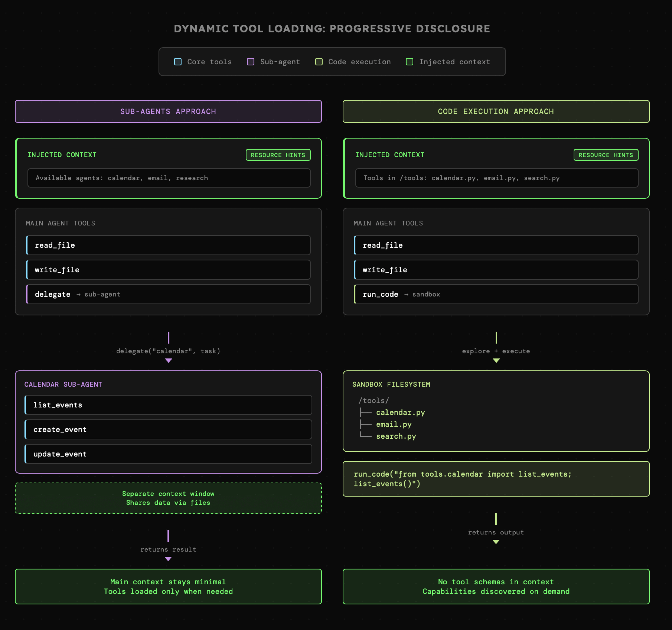Click the left Resource Hints badge
Screen dimensions: 672x630
[278, 155]
